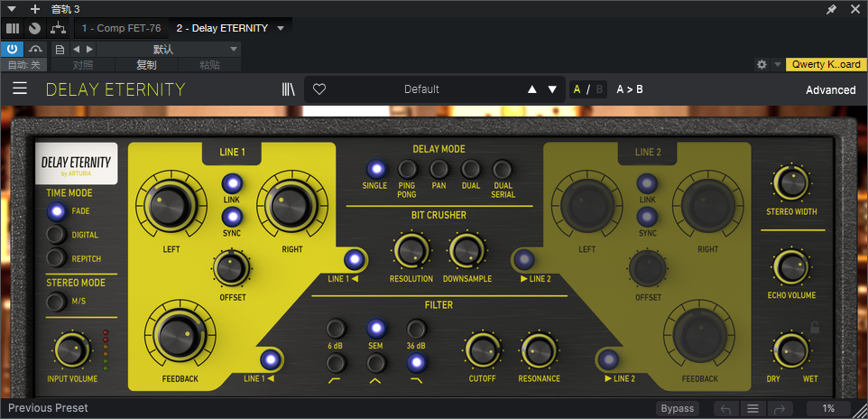
Task: Go to next host preset arrow
Action: pos(89,50)
